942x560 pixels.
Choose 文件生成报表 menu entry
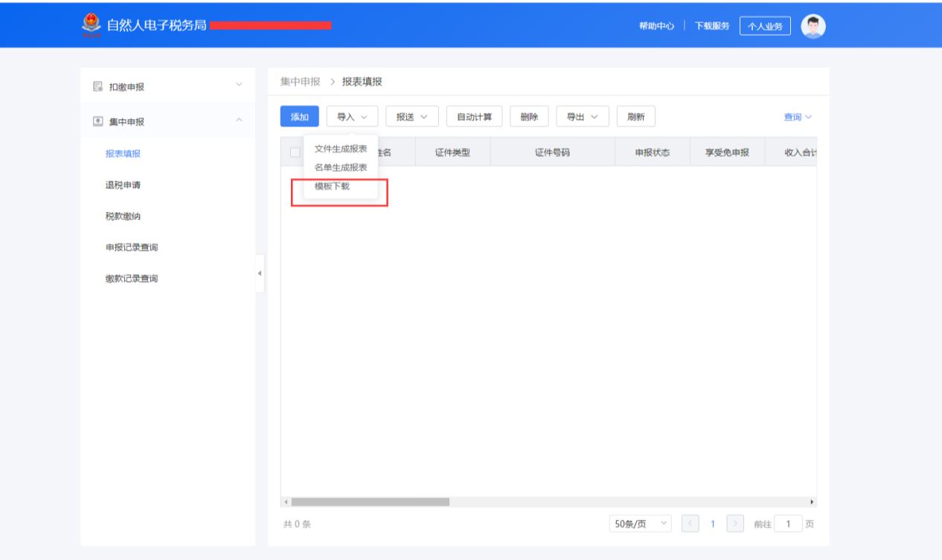pos(341,149)
